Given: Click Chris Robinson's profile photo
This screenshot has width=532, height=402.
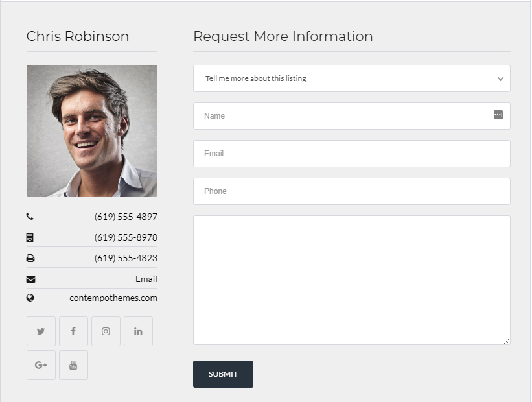Looking at the screenshot, I should (92, 131).
